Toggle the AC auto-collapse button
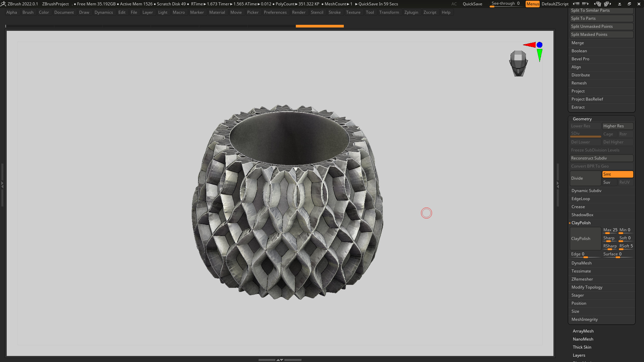Screen dimensions: 644x362 (454, 4)
